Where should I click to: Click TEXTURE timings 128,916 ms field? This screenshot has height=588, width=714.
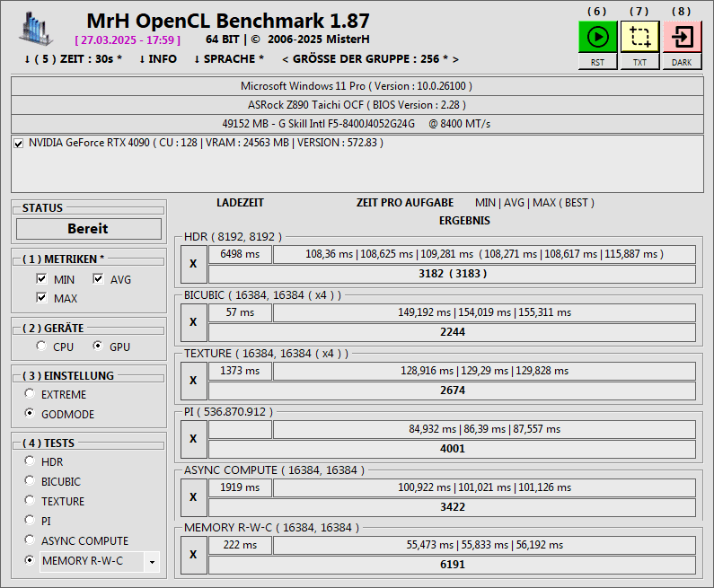coord(484,371)
